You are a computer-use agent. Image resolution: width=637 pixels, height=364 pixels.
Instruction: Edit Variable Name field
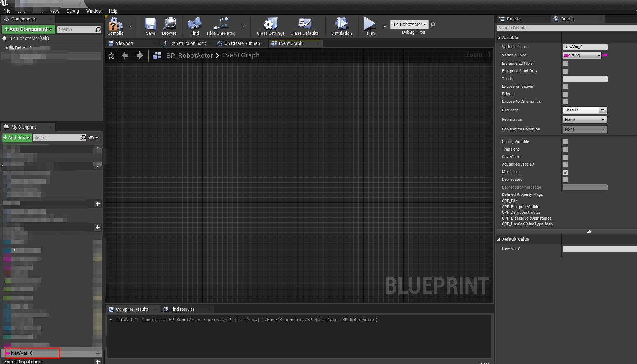coord(585,47)
